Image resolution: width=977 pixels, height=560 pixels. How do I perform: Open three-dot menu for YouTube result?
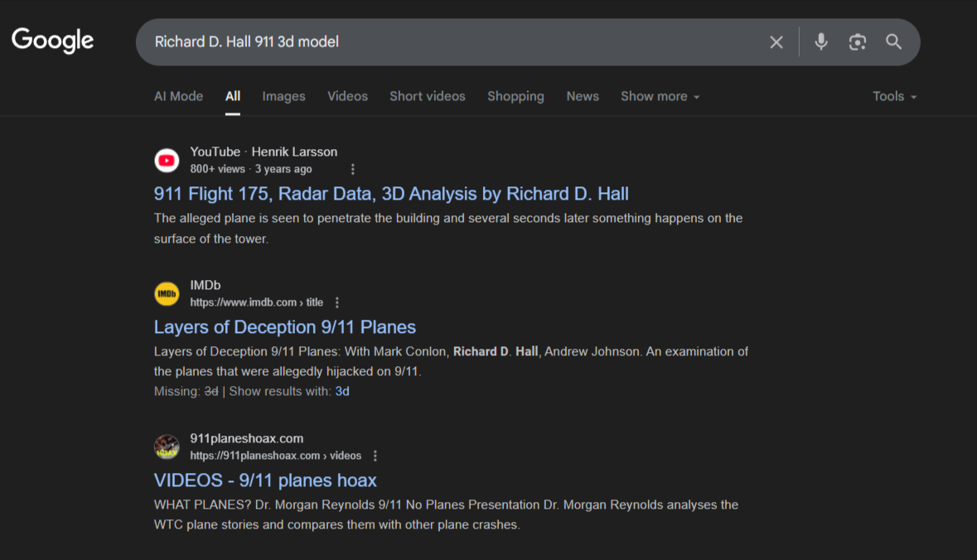point(353,170)
